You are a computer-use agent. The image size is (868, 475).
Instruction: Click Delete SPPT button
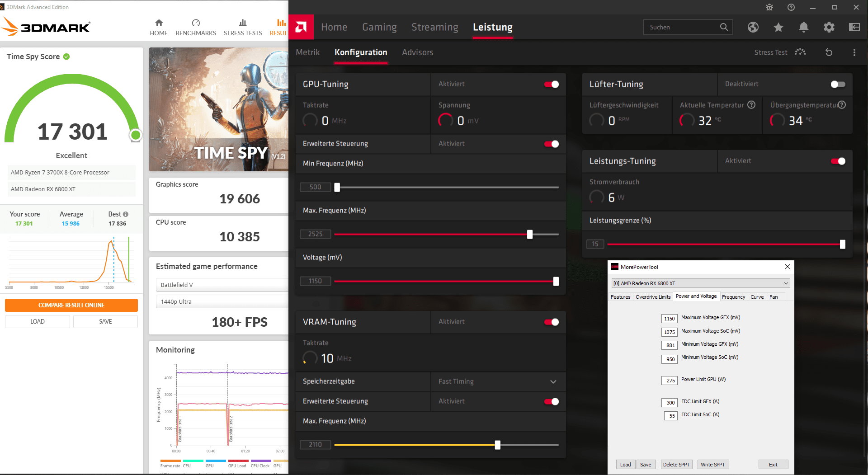pyautogui.click(x=676, y=465)
